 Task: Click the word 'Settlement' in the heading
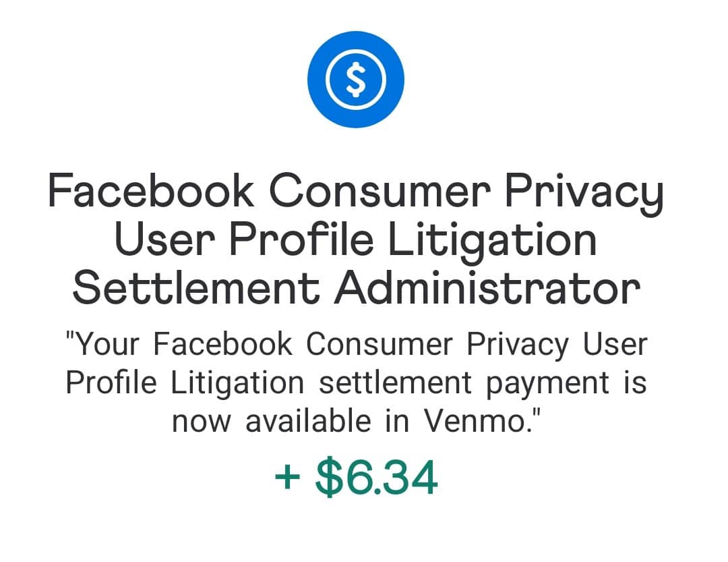coord(196,288)
